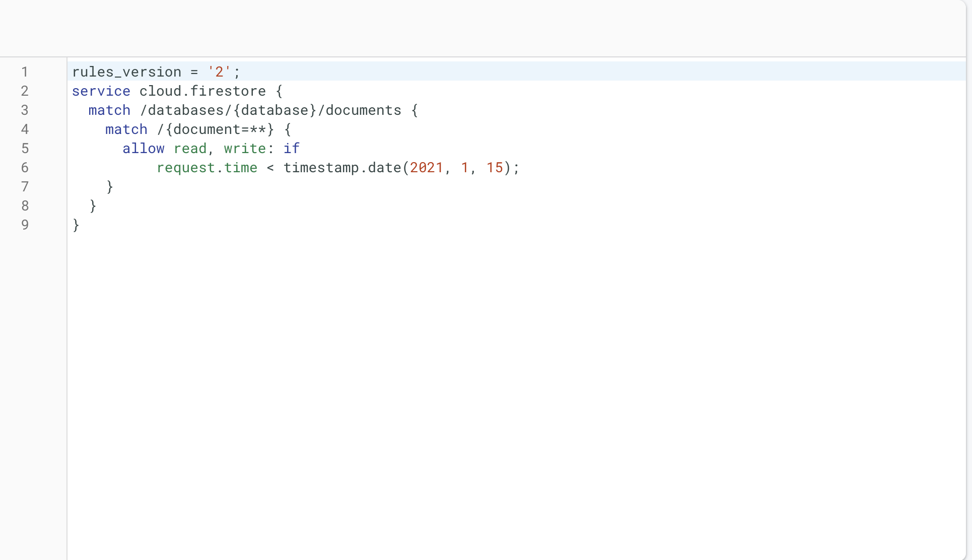Click the closing brace on line 7
Viewport: 972px width, 560px height.
click(110, 187)
